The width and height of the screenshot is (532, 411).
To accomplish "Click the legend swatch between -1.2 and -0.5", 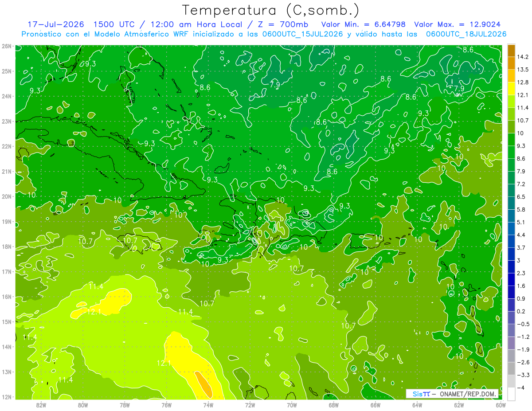I will coord(512,330).
